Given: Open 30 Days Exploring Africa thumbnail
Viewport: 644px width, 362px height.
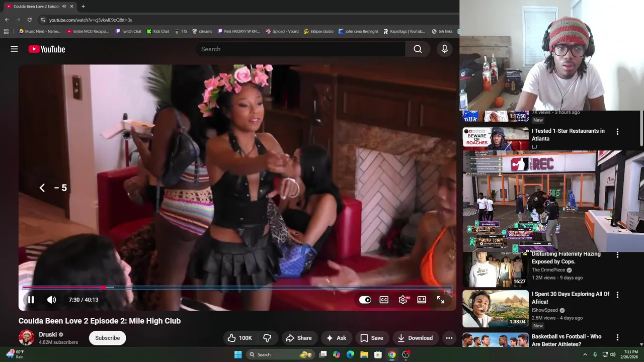Looking at the screenshot, I should tap(496, 309).
